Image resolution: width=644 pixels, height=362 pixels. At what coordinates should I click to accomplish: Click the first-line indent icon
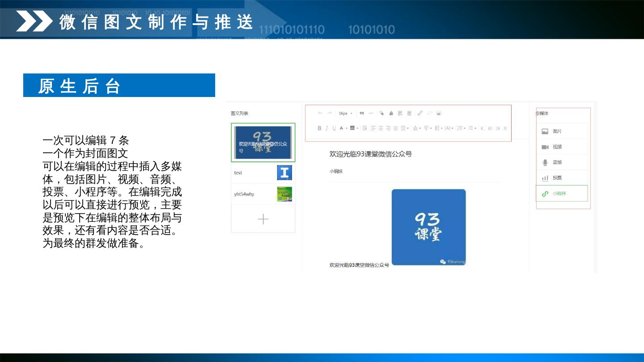pos(364,128)
